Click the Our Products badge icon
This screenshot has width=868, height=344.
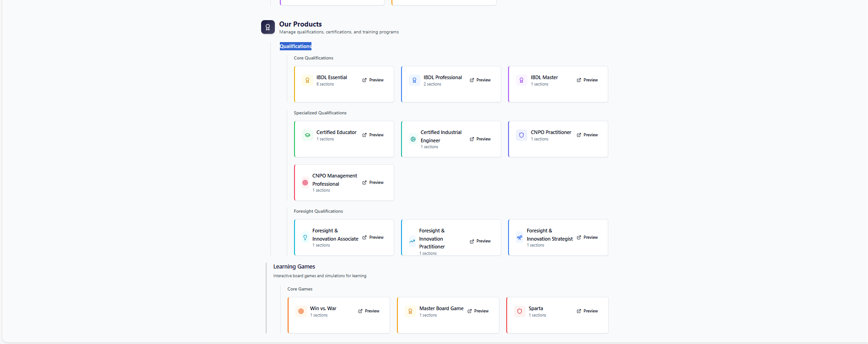268,27
